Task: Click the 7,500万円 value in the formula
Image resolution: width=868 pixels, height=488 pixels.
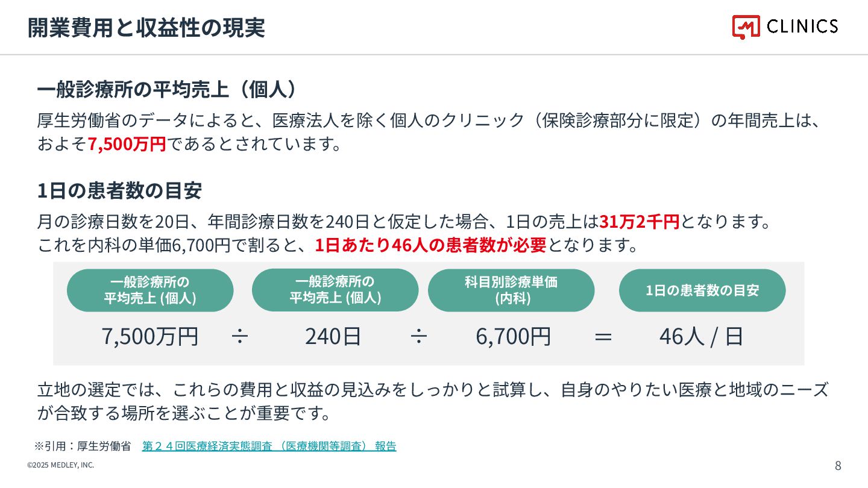Action: tap(150, 336)
